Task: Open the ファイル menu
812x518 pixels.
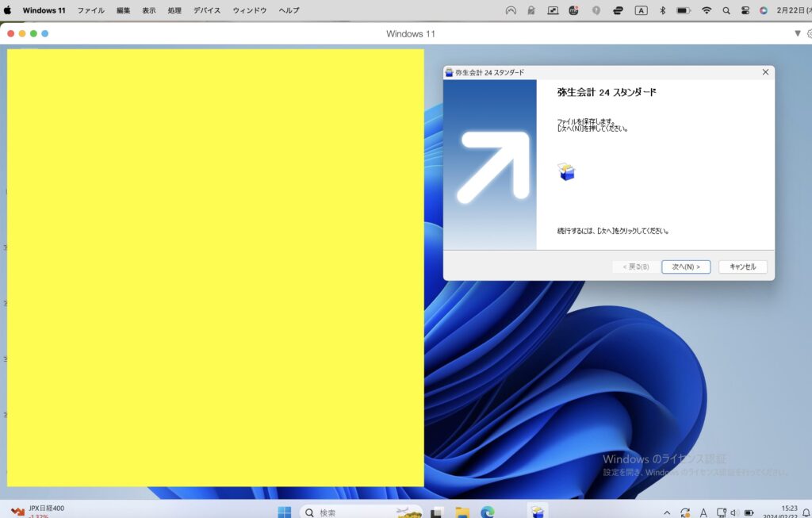Action: click(x=91, y=10)
